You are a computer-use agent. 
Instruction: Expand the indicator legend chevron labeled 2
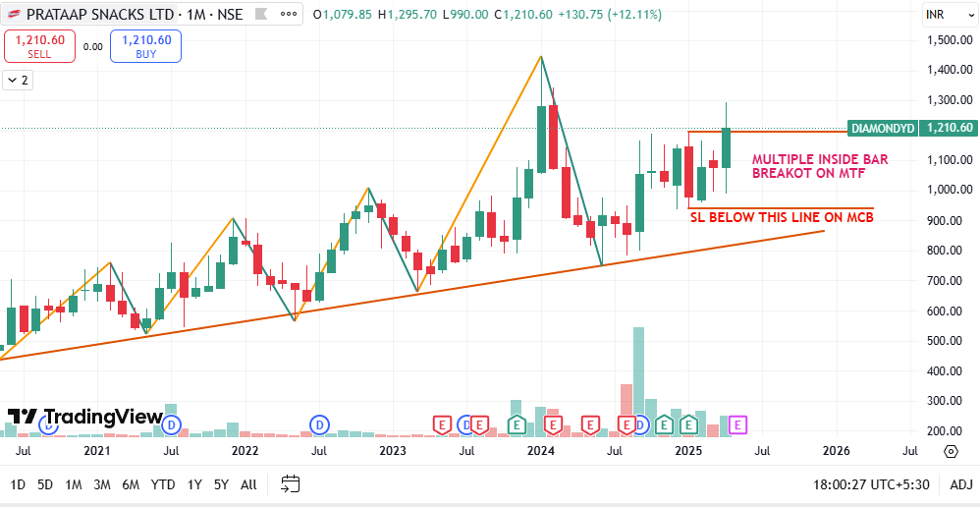[x=18, y=80]
